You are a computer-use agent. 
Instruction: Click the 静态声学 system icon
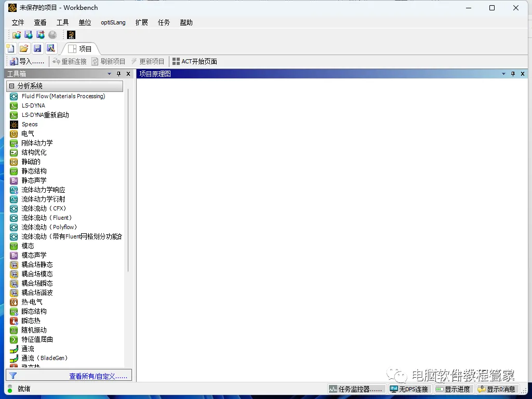[x=14, y=180]
